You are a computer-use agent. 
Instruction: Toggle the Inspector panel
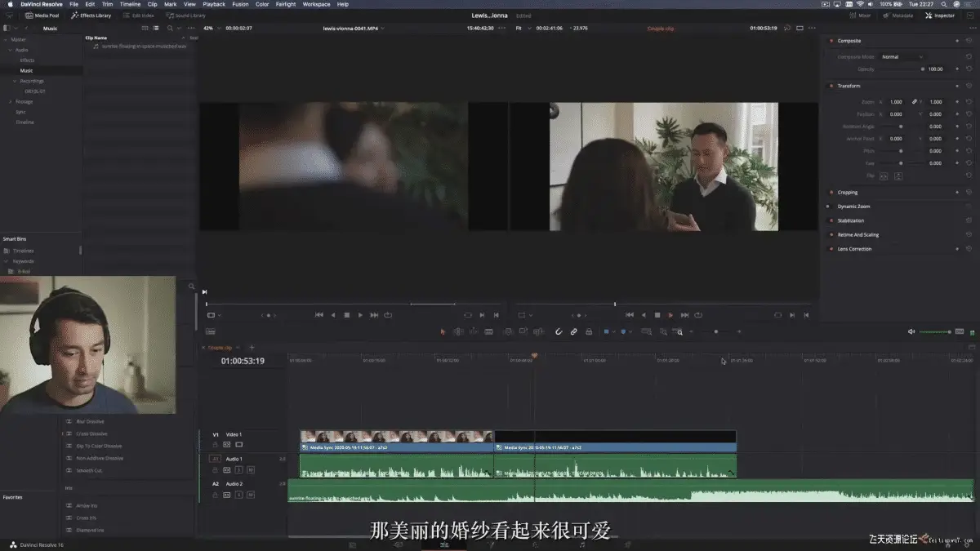point(939,16)
